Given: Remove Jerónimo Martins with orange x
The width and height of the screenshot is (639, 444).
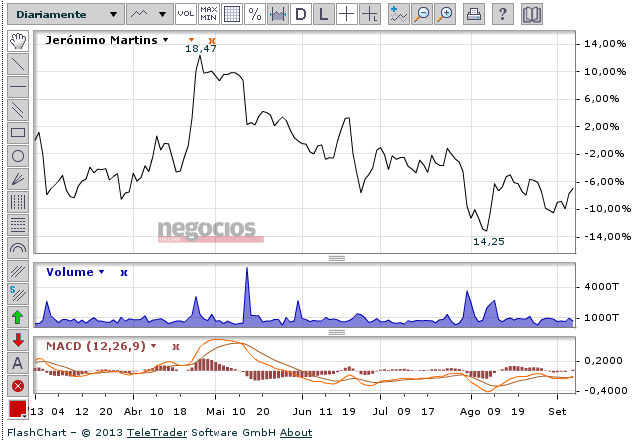Looking at the screenshot, I should [x=212, y=40].
